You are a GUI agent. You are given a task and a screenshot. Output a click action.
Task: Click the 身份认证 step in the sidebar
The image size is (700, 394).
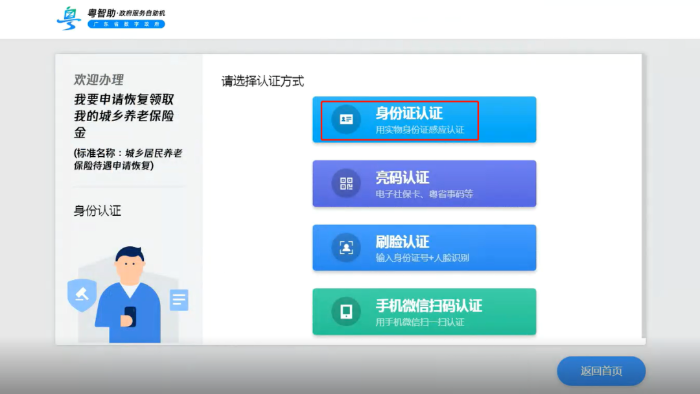(x=97, y=211)
